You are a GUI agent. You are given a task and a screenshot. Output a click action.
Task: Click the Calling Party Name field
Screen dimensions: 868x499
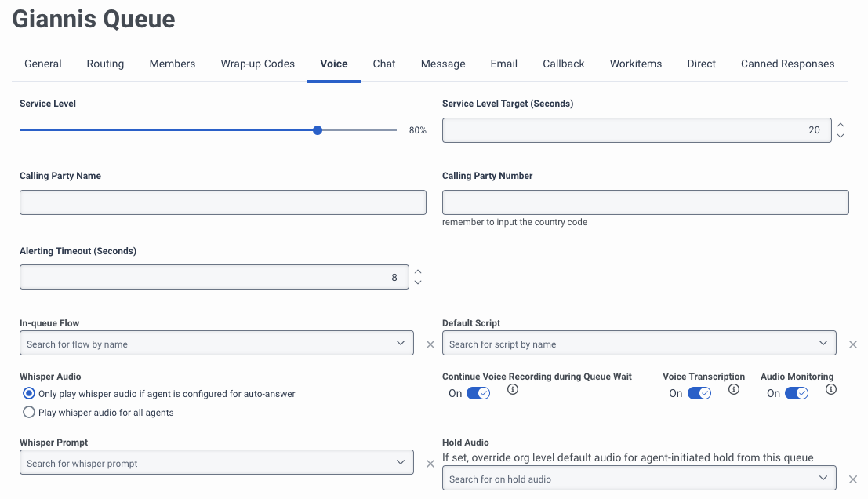pyautogui.click(x=223, y=202)
